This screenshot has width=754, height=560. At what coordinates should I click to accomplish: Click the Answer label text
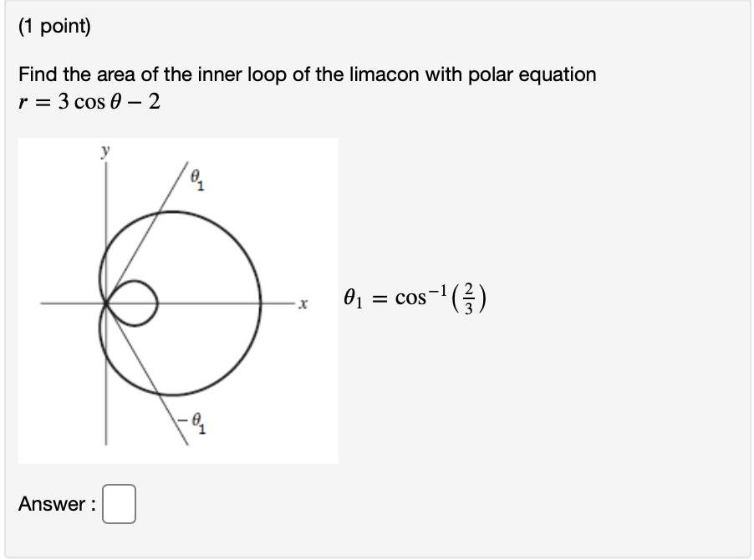54,505
